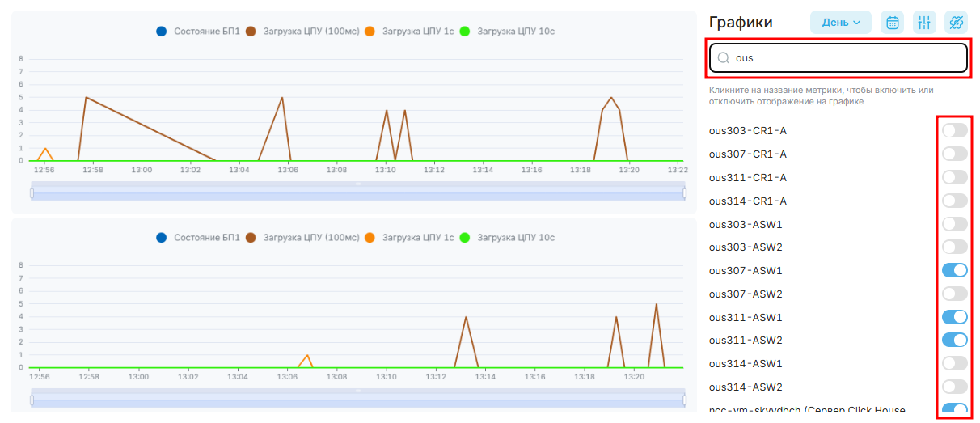Click the crossed-out gear icon
This screenshot has width=980, height=423.
coord(956,22)
